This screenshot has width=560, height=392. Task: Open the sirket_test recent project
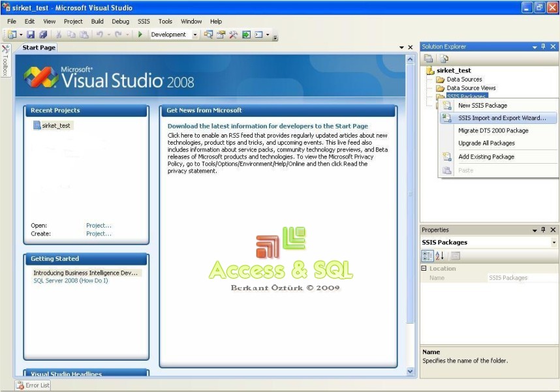tap(55, 125)
